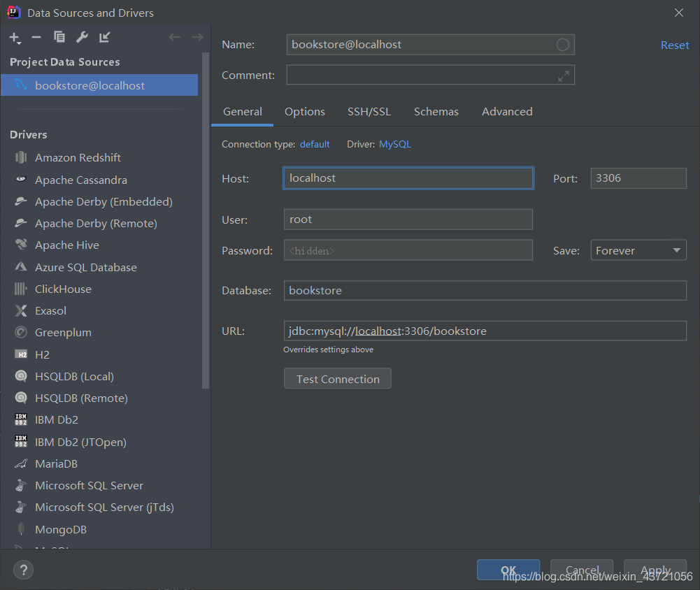Click the Add data source plus icon
Screen dimensions: 700x590
(15, 38)
